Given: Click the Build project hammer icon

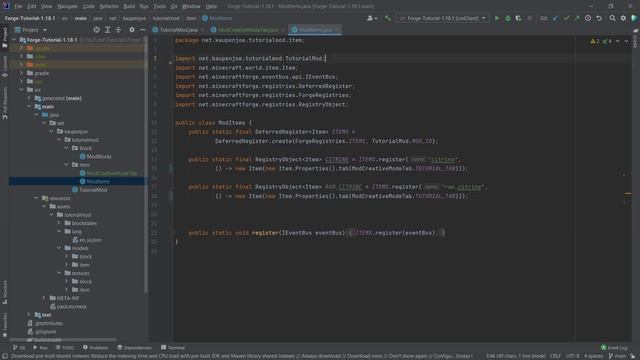Looking at the screenshot, I should 388,18.
